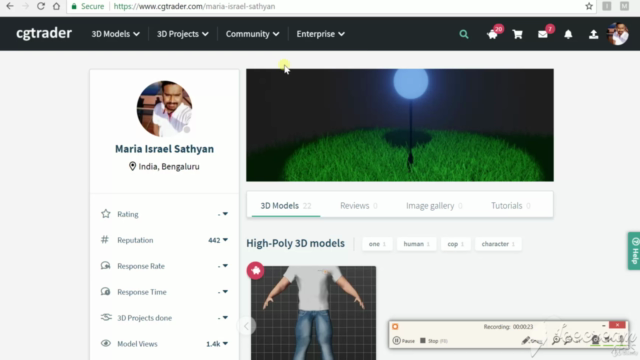Screen dimensions: 640x360
Task: Expand the Model Views 1.4k arrow
Action: tap(225, 344)
